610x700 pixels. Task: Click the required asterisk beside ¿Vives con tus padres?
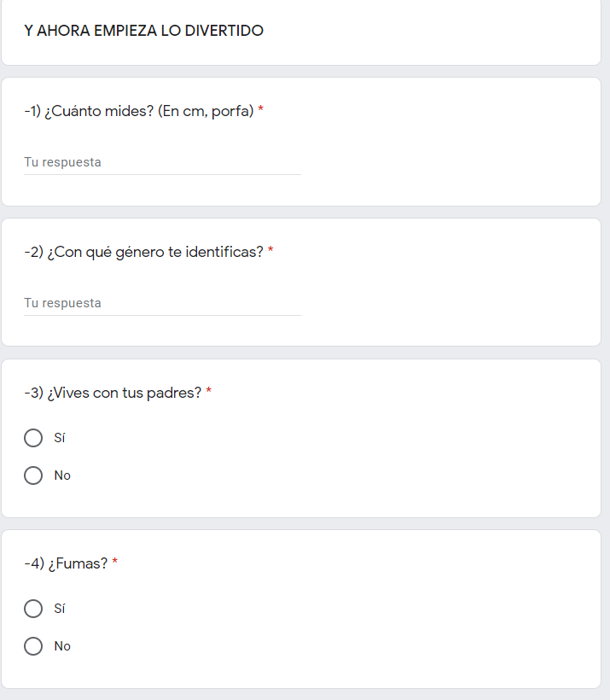pyautogui.click(x=208, y=391)
